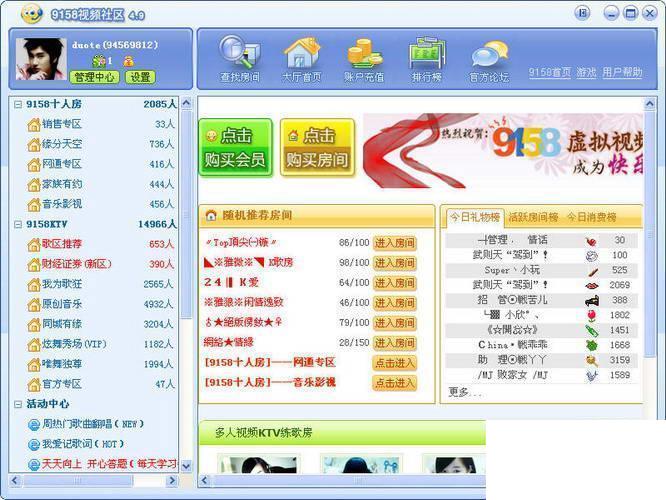Click 进入房间 for Top顶尖(一)族 room
Viewport: 666px width, 500px height.
click(x=395, y=243)
